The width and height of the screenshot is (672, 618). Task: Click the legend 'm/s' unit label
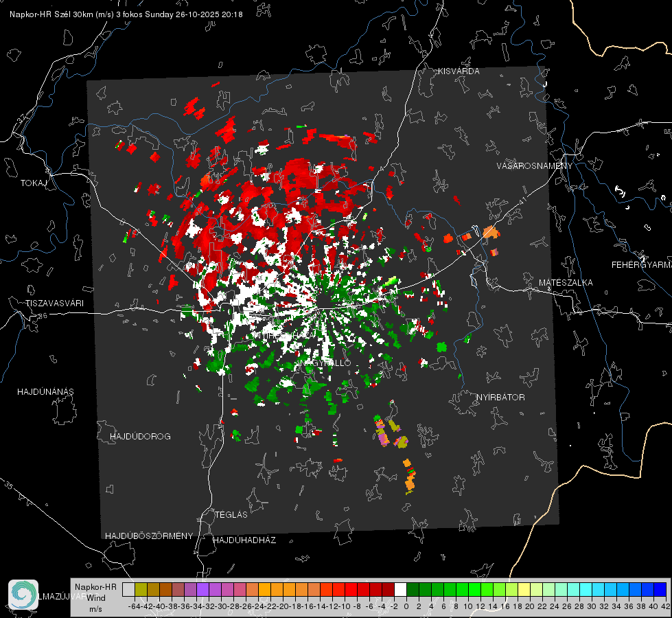(95, 609)
